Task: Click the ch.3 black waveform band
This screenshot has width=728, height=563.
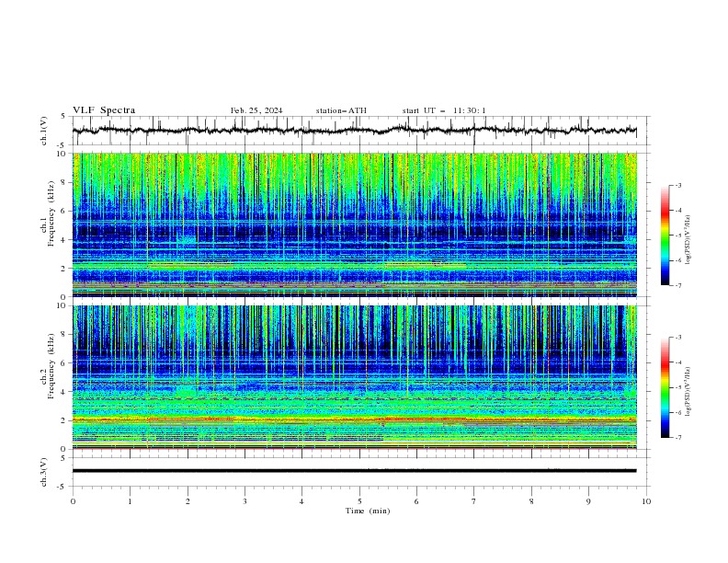Action: pyautogui.click(x=354, y=471)
